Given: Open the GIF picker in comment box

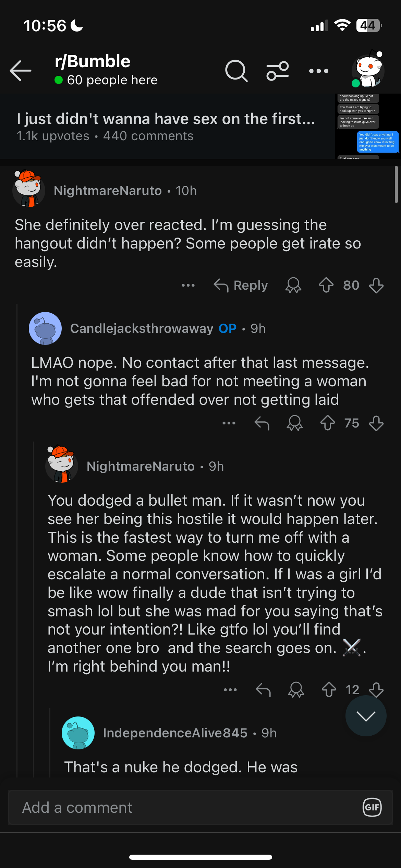Looking at the screenshot, I should coord(372,807).
